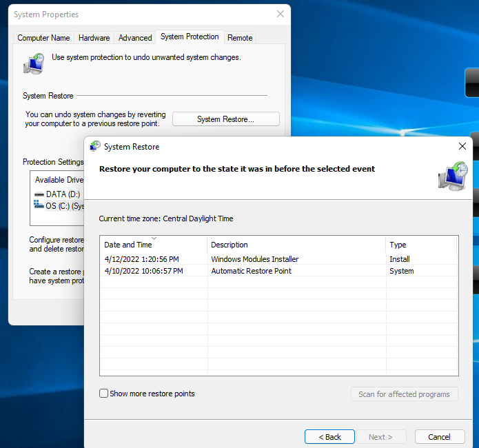This screenshot has height=448, width=479.
Task: Sort by Description column header
Action: point(296,245)
